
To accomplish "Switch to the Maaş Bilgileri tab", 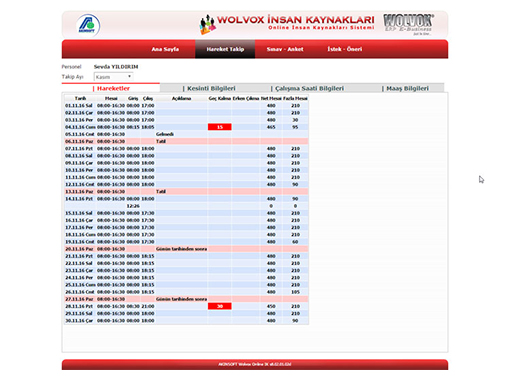I will pos(405,88).
